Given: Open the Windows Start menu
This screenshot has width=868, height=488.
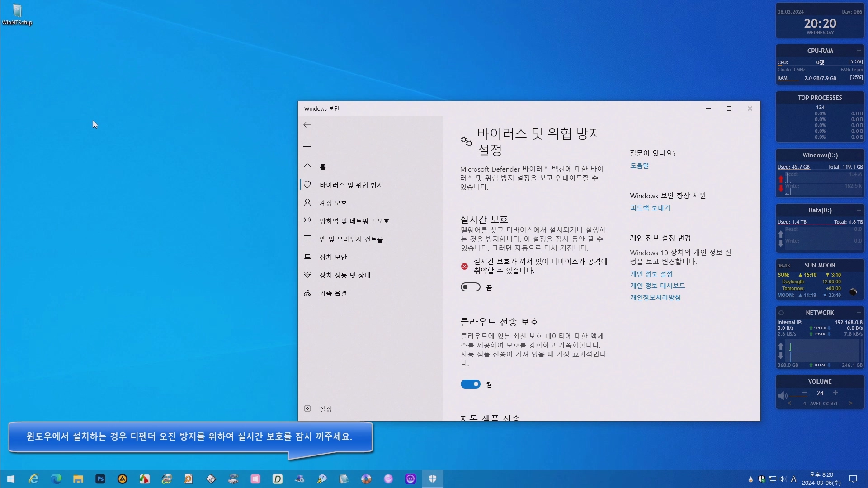Looking at the screenshot, I should [11, 479].
